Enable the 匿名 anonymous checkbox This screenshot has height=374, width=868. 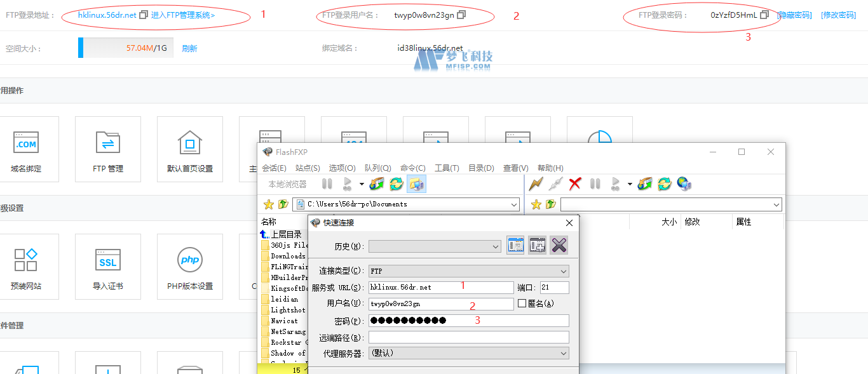tap(522, 304)
